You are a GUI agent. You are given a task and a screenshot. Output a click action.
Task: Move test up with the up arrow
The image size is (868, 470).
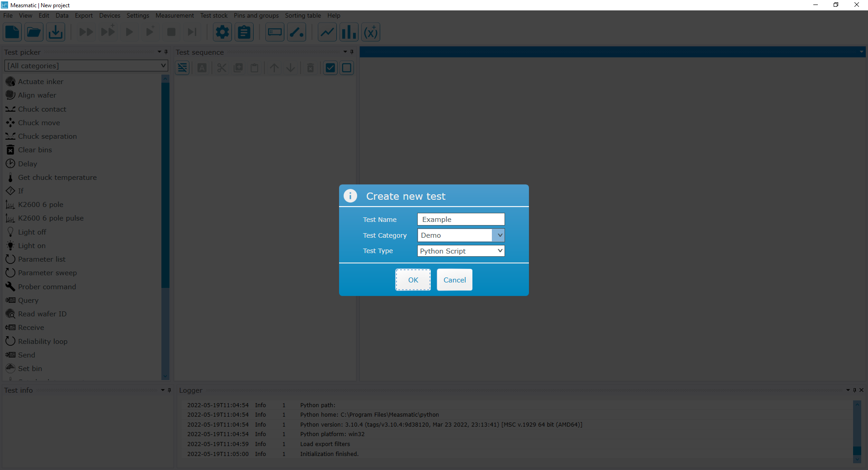click(x=274, y=68)
